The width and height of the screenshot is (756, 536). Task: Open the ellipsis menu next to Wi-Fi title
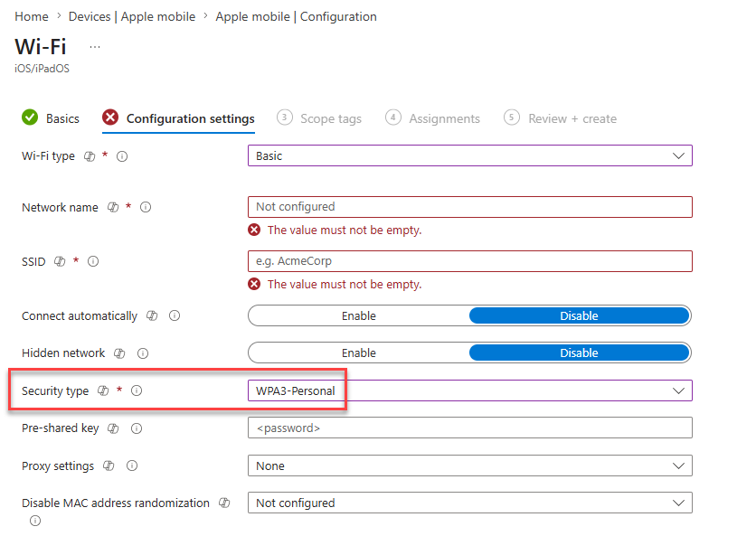click(95, 47)
